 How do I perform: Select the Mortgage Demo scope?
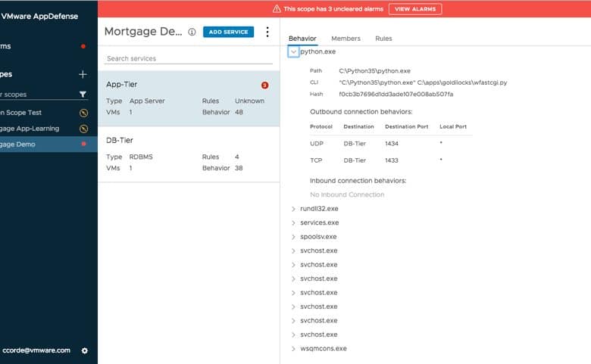[x=48, y=145]
